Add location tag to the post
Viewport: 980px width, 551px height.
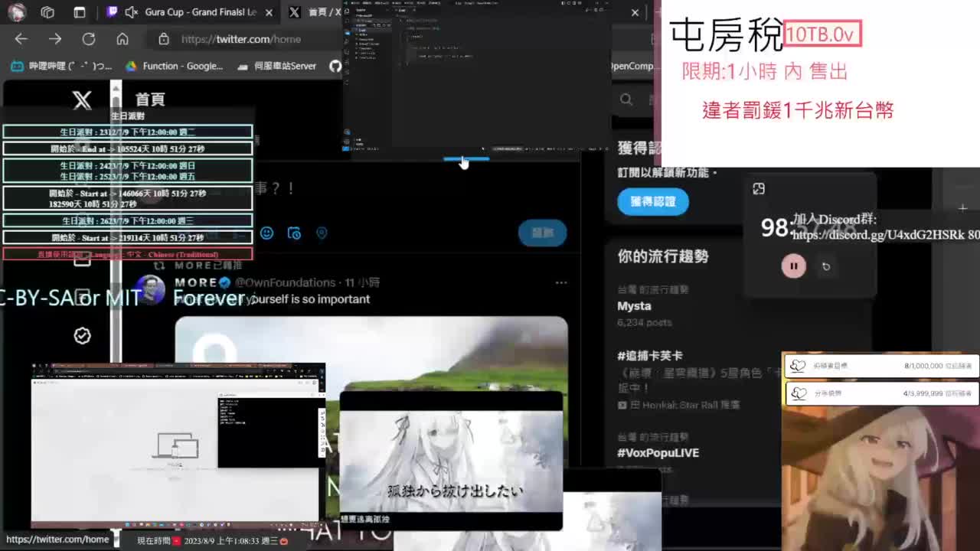[x=322, y=233]
